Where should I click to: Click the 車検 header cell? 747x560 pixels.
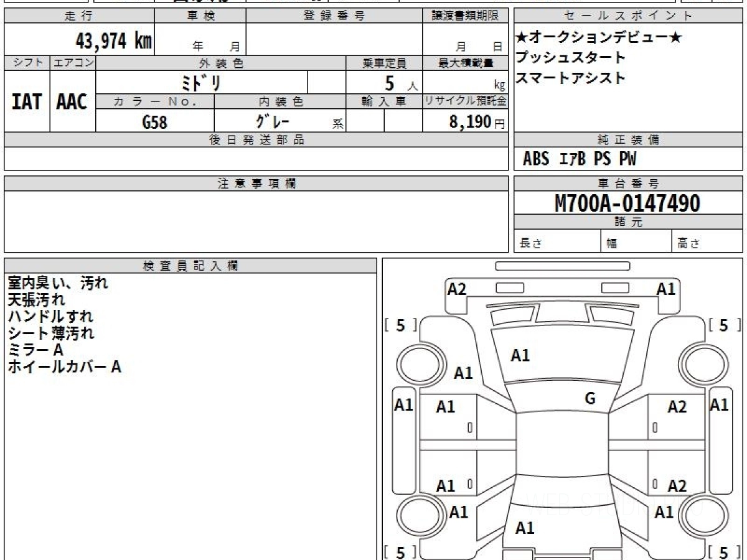(x=200, y=16)
